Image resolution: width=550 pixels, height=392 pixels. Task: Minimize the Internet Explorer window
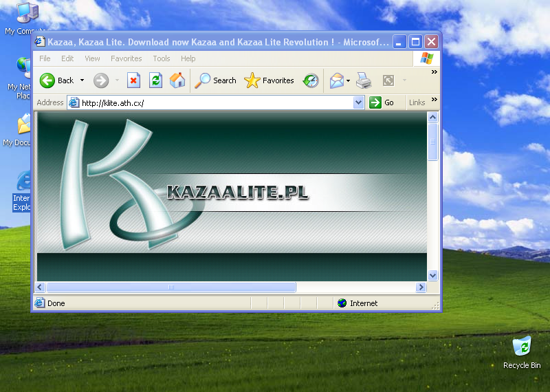(x=399, y=42)
